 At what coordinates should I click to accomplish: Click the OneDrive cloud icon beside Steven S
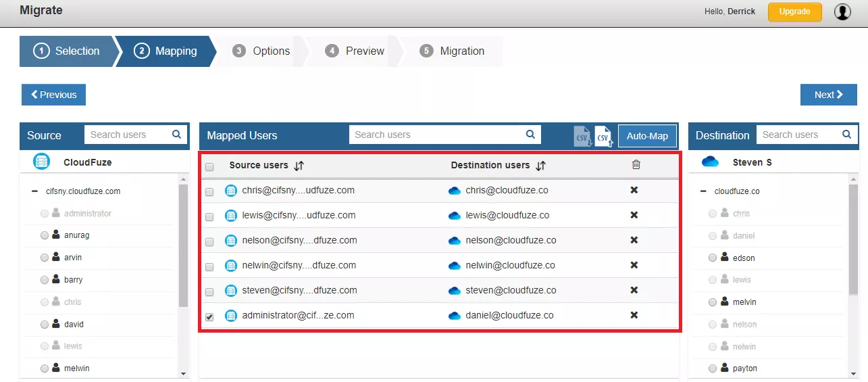point(711,162)
